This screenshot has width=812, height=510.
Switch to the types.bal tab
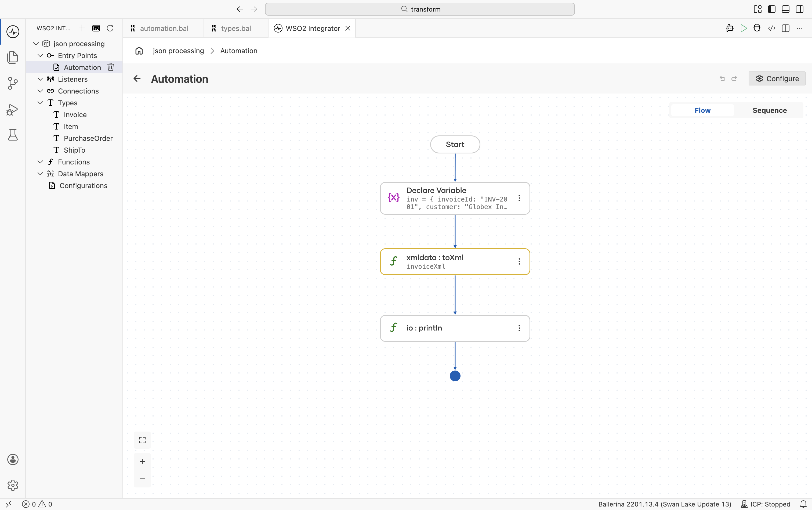(236, 28)
